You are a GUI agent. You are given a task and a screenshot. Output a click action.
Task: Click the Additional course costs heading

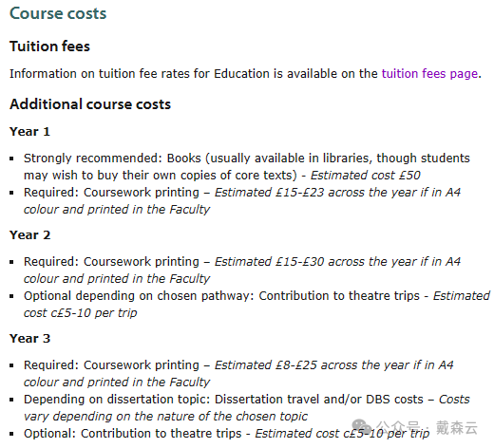click(90, 104)
